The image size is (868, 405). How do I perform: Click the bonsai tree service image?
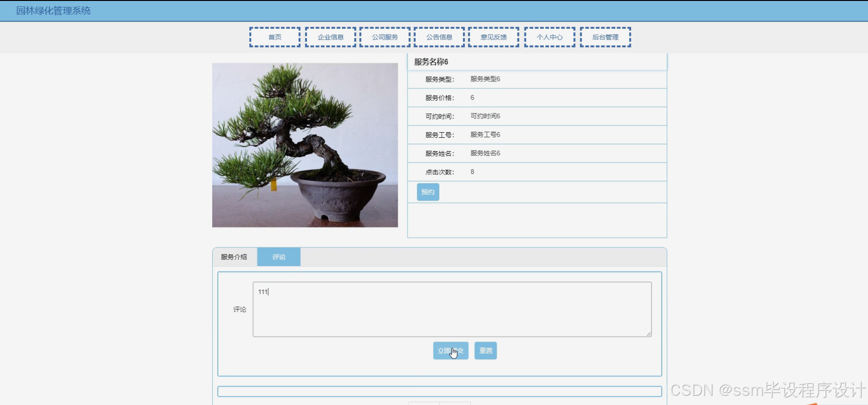click(x=305, y=145)
